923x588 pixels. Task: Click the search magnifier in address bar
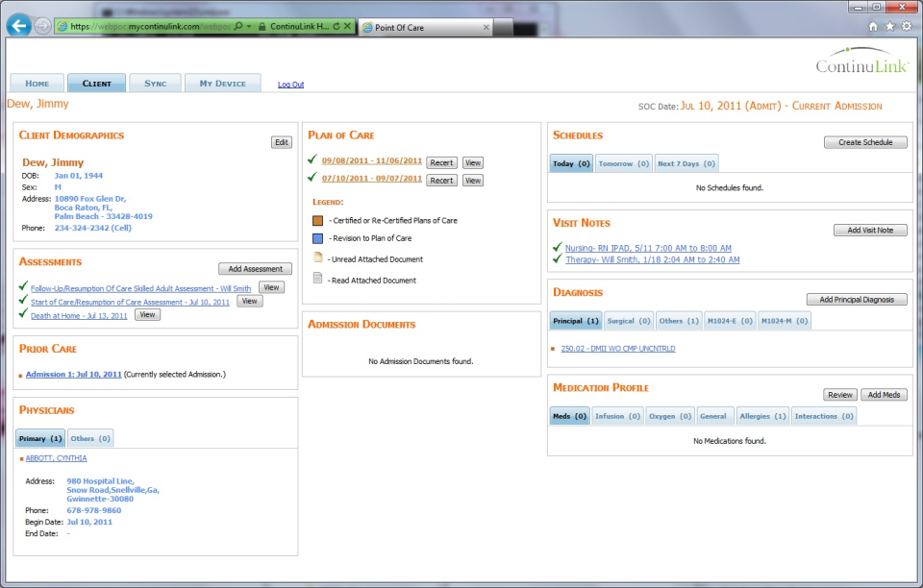click(x=238, y=27)
